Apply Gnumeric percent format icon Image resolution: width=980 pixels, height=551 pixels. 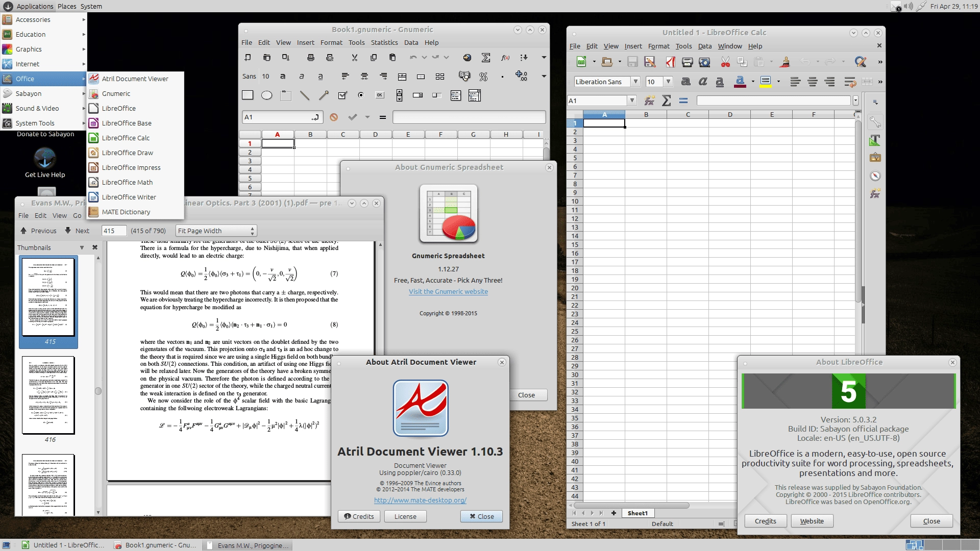(483, 77)
